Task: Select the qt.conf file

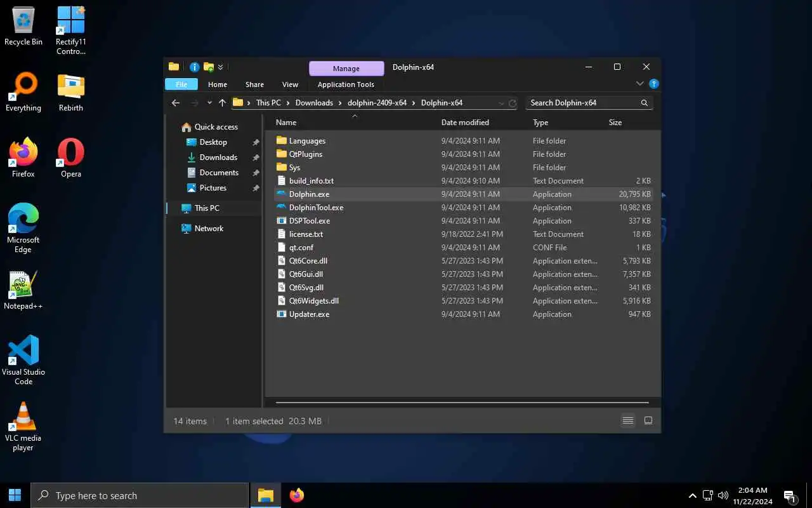Action: click(x=301, y=248)
